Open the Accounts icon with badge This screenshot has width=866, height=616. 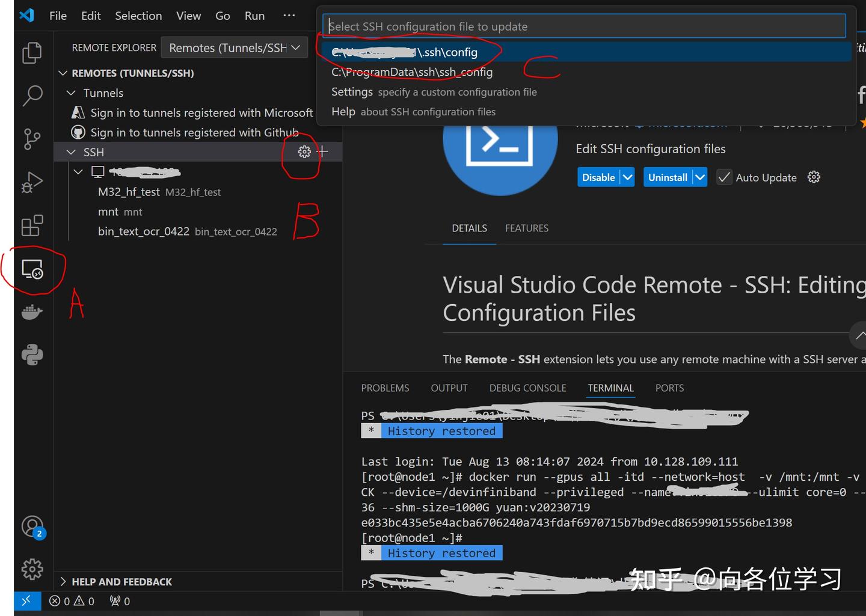pyautogui.click(x=33, y=527)
